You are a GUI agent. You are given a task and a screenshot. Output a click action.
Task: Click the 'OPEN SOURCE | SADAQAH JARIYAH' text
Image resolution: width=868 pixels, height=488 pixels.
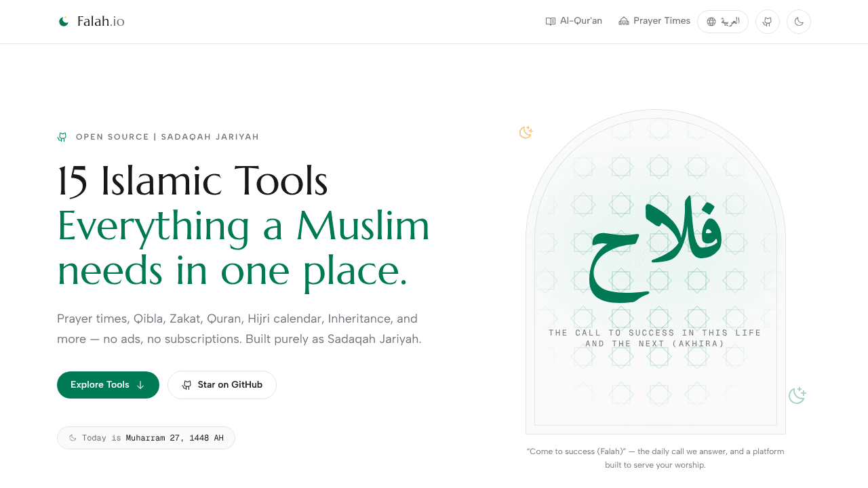click(167, 137)
